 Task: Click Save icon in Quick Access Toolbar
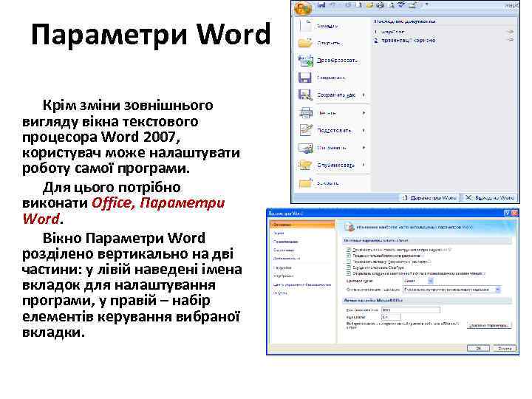click(321, 5)
